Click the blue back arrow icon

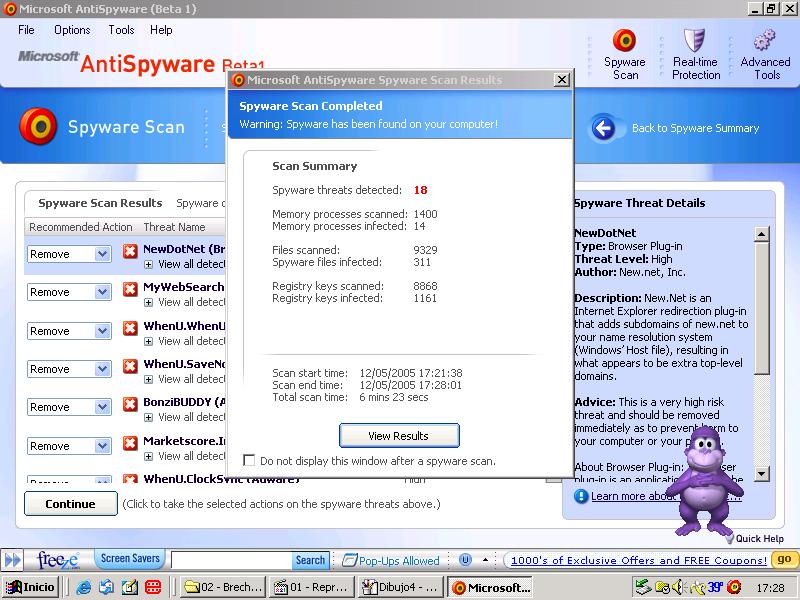604,128
